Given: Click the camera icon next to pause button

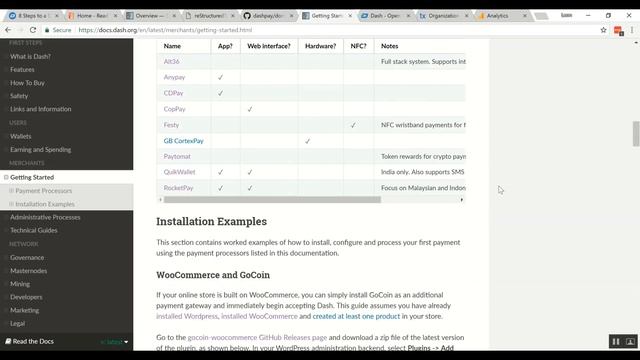Looking at the screenshot, I should (630, 341).
